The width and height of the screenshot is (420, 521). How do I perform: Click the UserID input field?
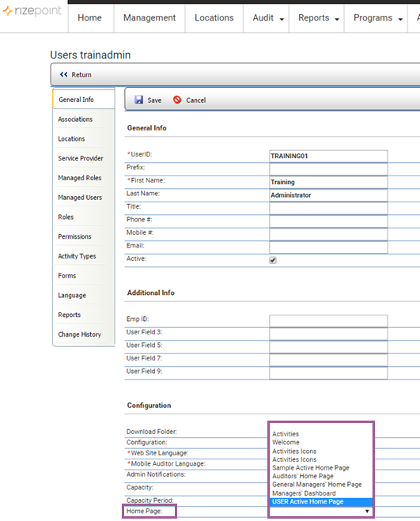tap(328, 157)
